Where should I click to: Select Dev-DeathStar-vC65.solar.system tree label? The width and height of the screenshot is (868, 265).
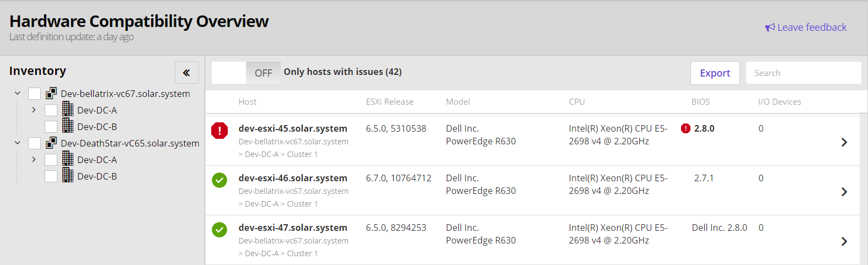[x=130, y=143]
